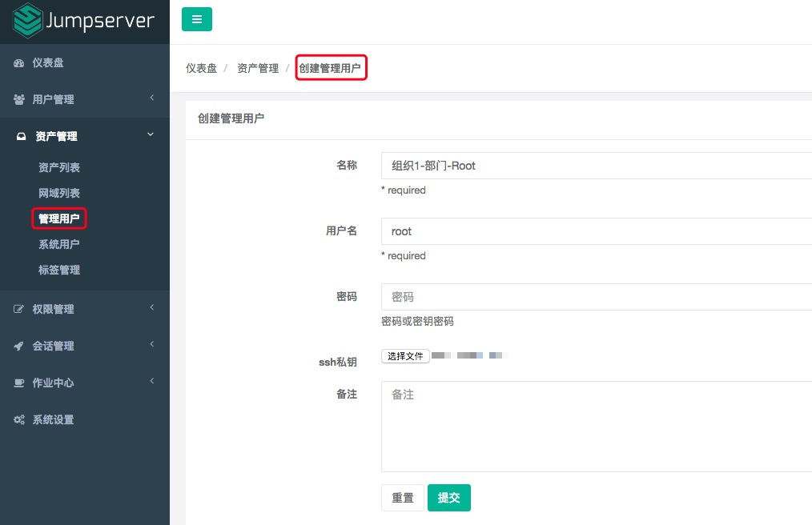Expand the 会话管理 menu chevron
This screenshot has width=812, height=525.
pos(151,344)
